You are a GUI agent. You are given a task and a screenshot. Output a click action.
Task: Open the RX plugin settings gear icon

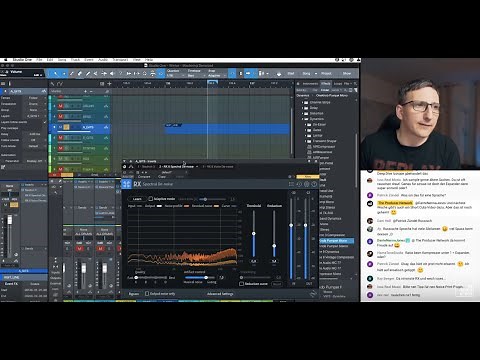click(306, 184)
